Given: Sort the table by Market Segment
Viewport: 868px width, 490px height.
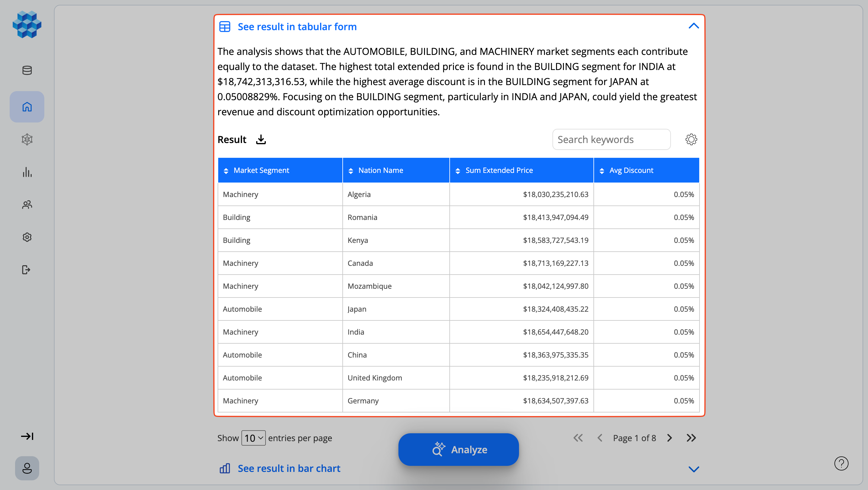Looking at the screenshot, I should click(x=226, y=170).
